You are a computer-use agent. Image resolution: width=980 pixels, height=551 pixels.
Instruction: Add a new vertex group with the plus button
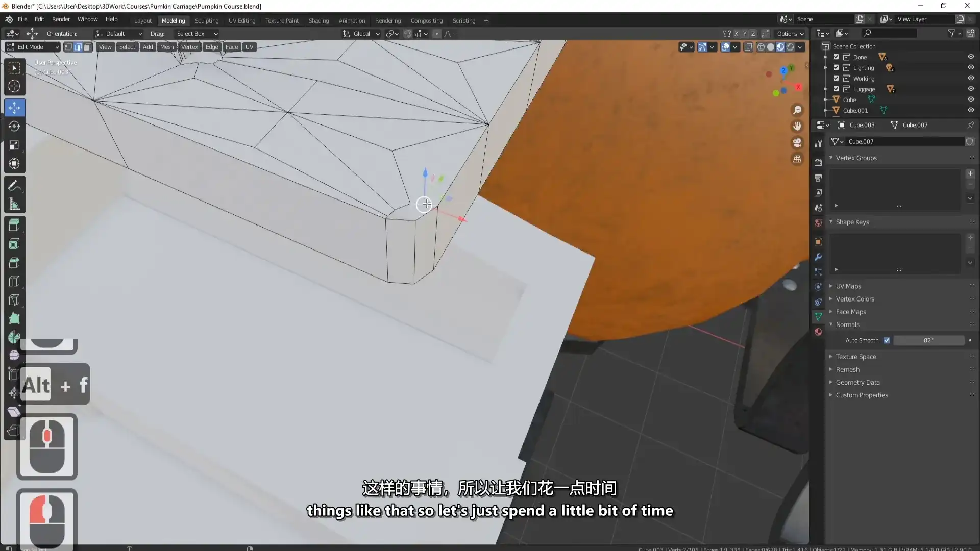pyautogui.click(x=970, y=173)
